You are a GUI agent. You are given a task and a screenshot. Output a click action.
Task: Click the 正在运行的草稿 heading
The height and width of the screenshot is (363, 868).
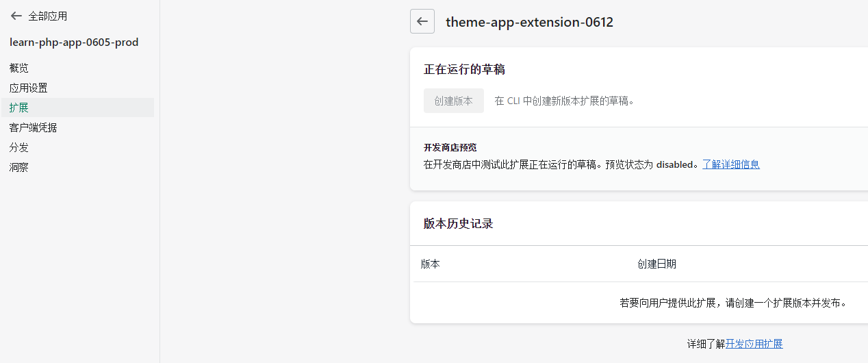point(464,69)
